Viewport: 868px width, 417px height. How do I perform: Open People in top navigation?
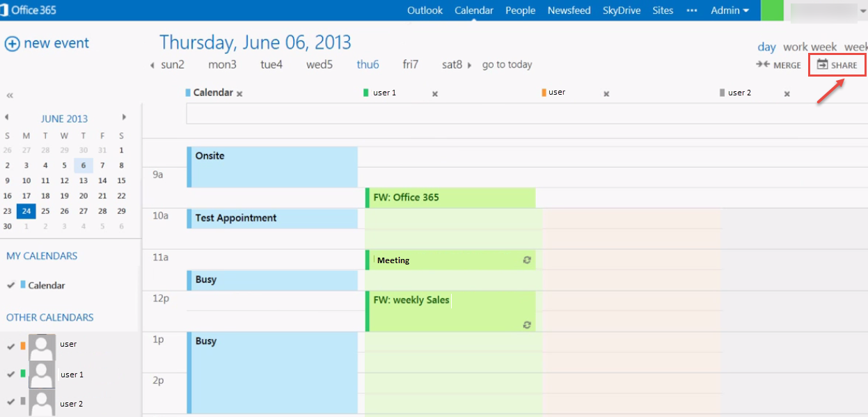click(521, 10)
